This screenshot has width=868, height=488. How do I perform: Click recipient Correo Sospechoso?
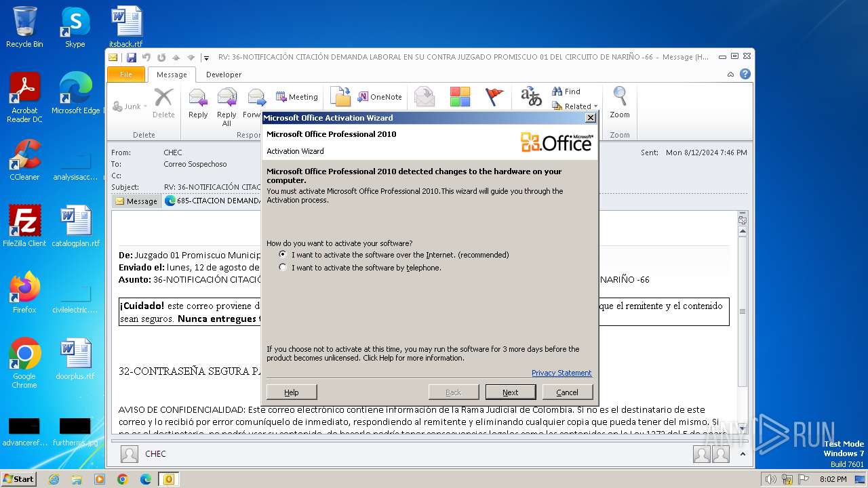[195, 164]
